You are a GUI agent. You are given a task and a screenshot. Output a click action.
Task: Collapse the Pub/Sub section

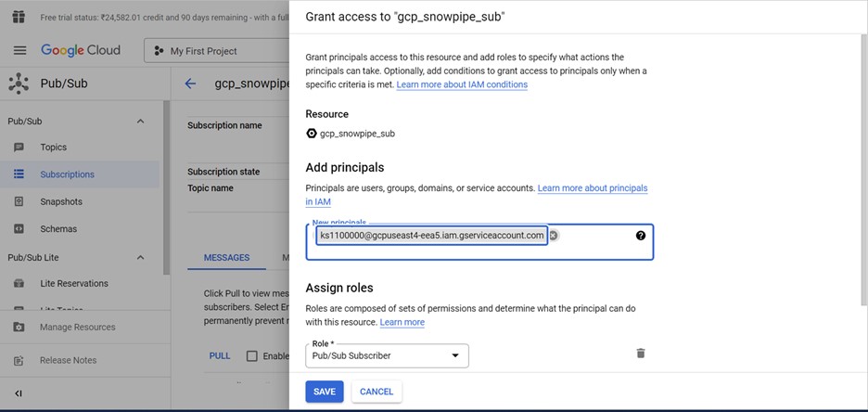pyautogui.click(x=141, y=121)
